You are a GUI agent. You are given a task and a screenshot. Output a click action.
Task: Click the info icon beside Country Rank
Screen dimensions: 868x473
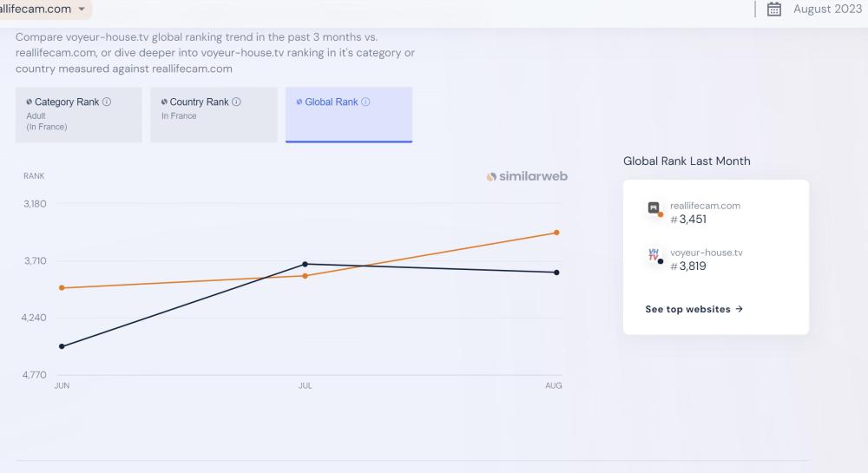coord(236,102)
